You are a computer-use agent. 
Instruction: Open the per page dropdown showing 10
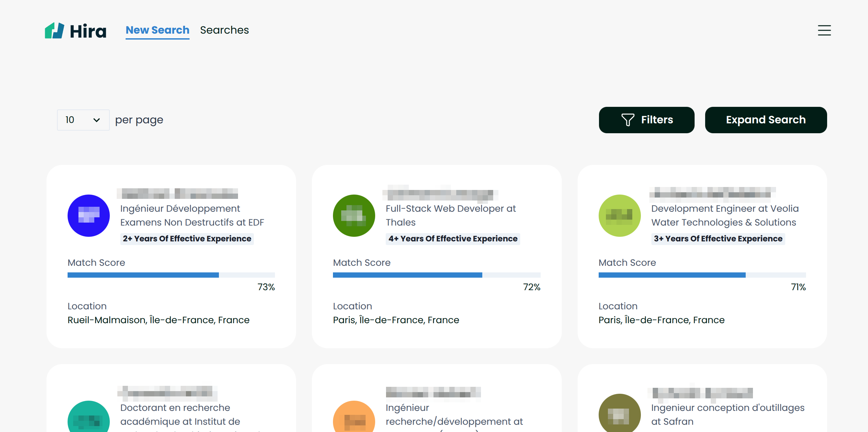[83, 120]
